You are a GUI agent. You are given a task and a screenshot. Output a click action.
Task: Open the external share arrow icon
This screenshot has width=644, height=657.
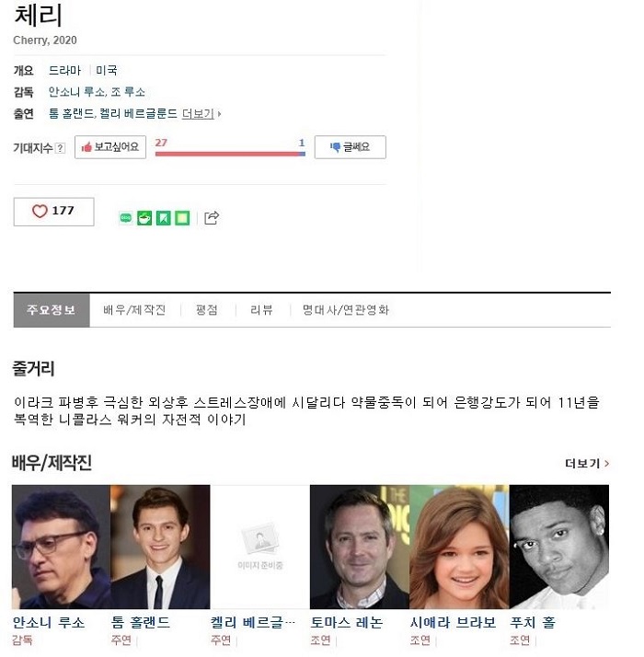pyautogui.click(x=212, y=218)
